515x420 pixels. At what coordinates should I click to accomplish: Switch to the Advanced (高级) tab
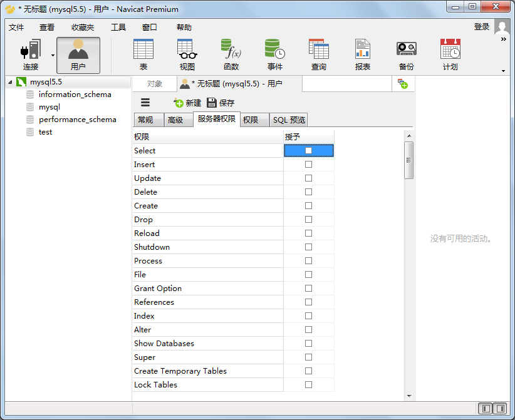(x=179, y=120)
